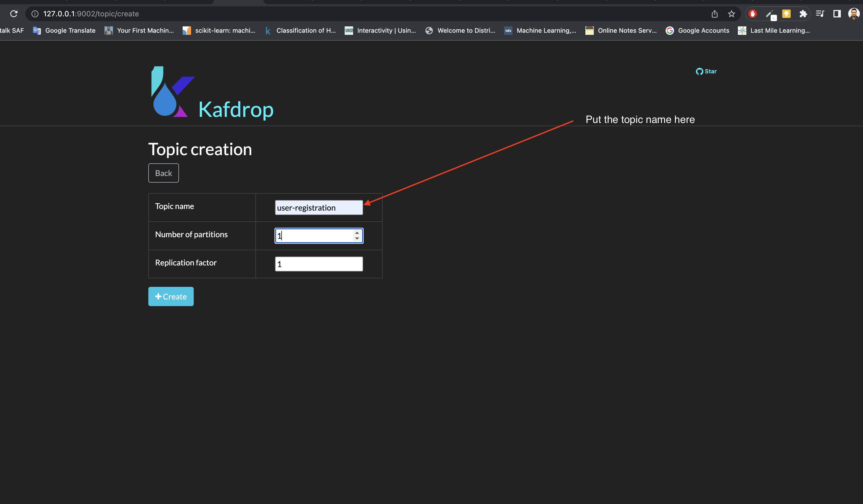View site information for 127.0.0.1
863x504 pixels.
(x=35, y=14)
